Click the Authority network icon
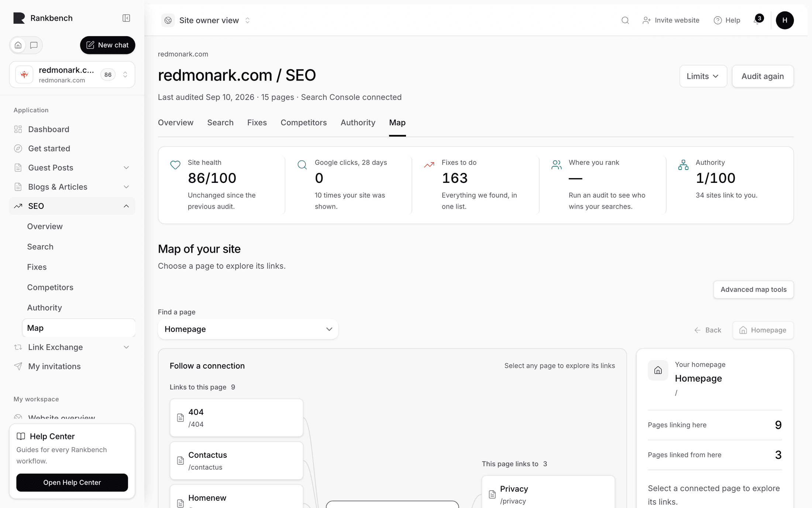Screen dimensions: 812x508 [x=683, y=165]
